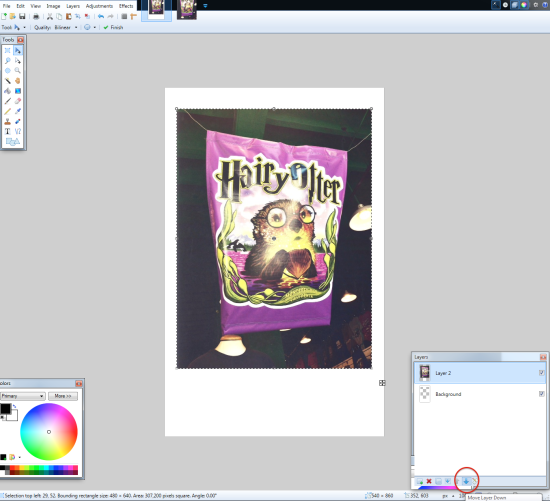
Task: Select the Move Selected Pixels tool
Action: 18,51
